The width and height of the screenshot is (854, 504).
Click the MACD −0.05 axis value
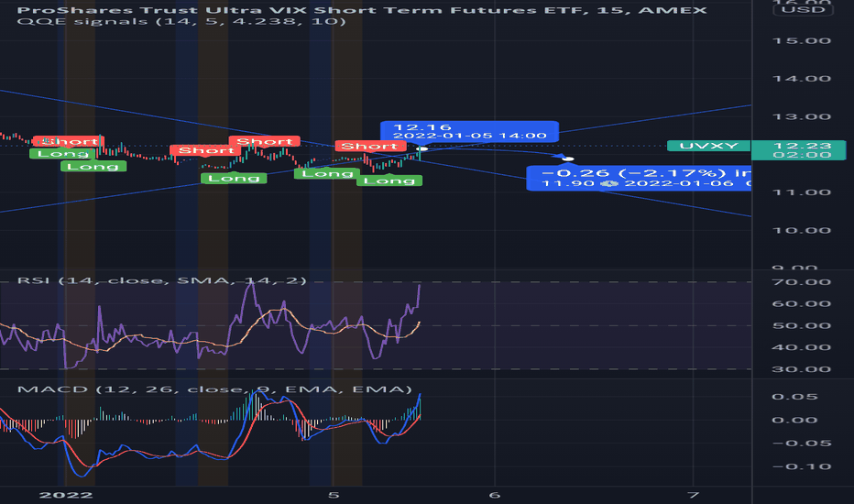tap(802, 444)
